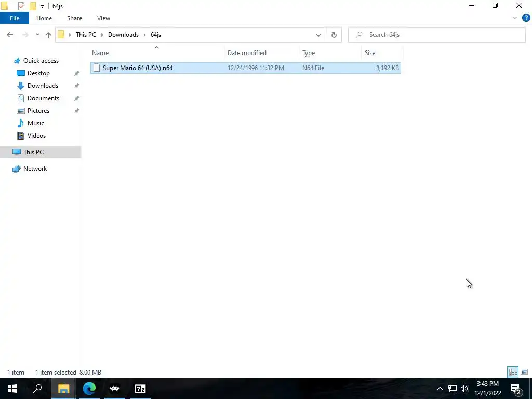Screen dimensions: 532x399
Task: Open Pictures in navigation pane
Action: (38, 111)
